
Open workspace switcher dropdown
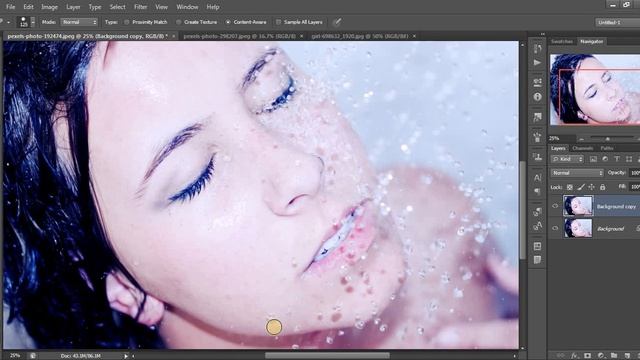coord(617,22)
